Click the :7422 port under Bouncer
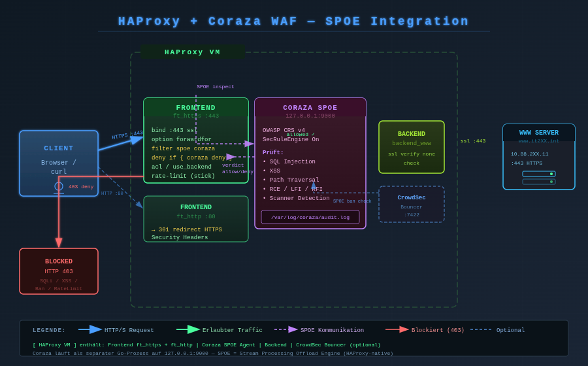 click(412, 215)
